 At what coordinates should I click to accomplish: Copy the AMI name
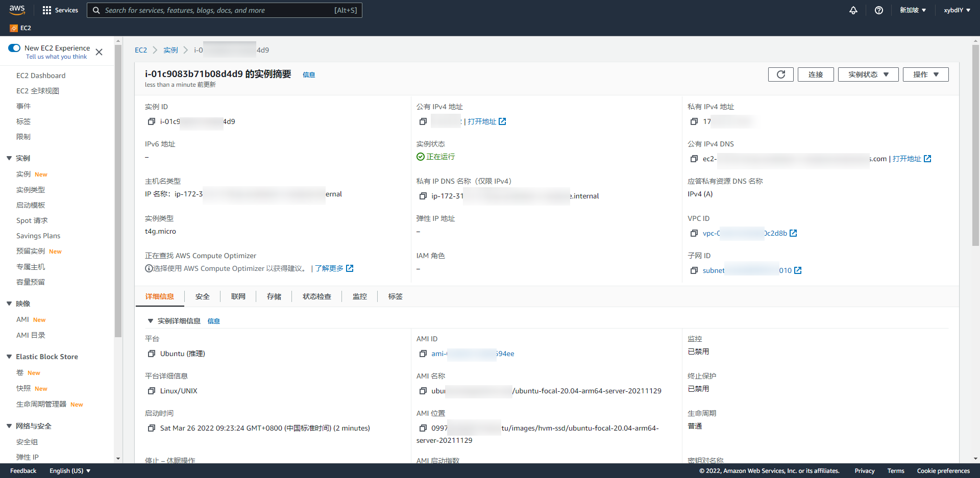[x=423, y=391]
